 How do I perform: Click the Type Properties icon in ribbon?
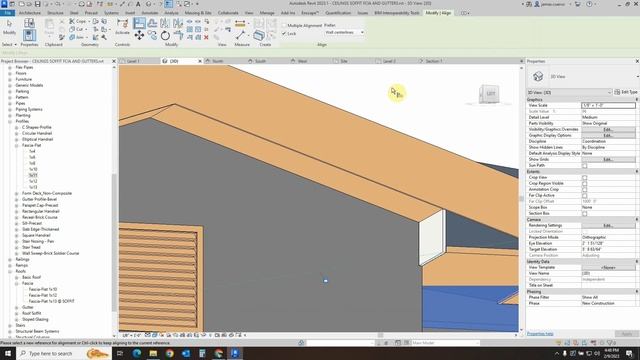29,23
